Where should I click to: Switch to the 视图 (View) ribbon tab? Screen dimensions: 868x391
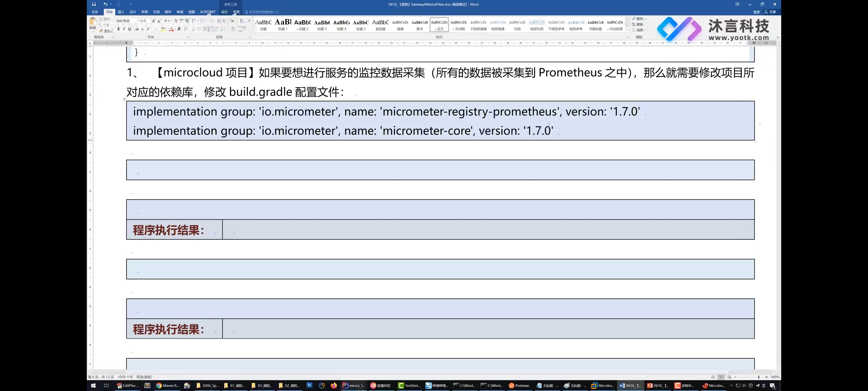click(x=192, y=12)
